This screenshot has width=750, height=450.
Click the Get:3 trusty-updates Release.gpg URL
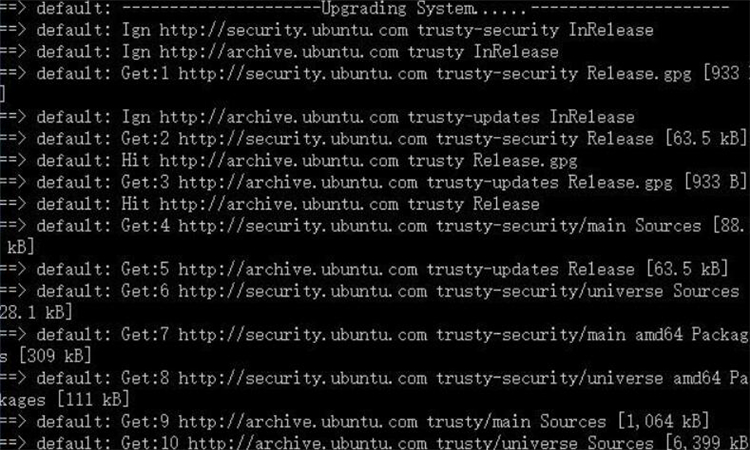(x=298, y=182)
